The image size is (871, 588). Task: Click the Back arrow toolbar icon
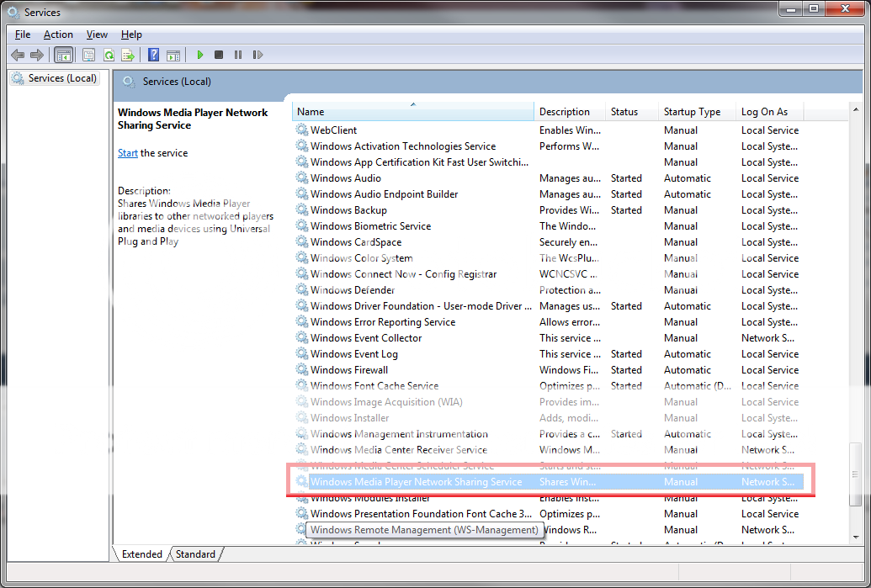[x=18, y=55]
